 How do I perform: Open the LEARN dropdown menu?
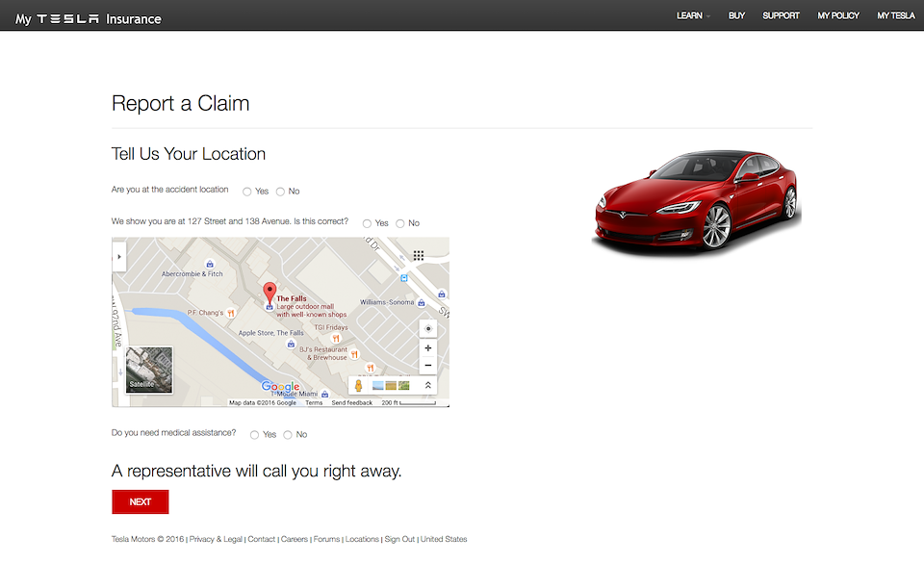693,15
